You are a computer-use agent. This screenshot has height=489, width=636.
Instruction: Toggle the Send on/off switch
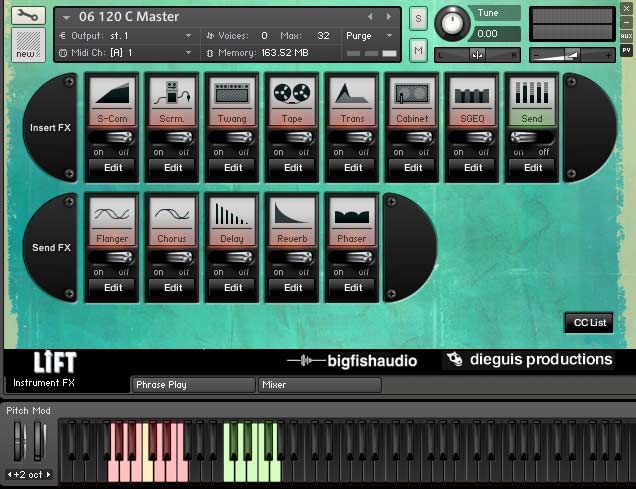click(532, 138)
